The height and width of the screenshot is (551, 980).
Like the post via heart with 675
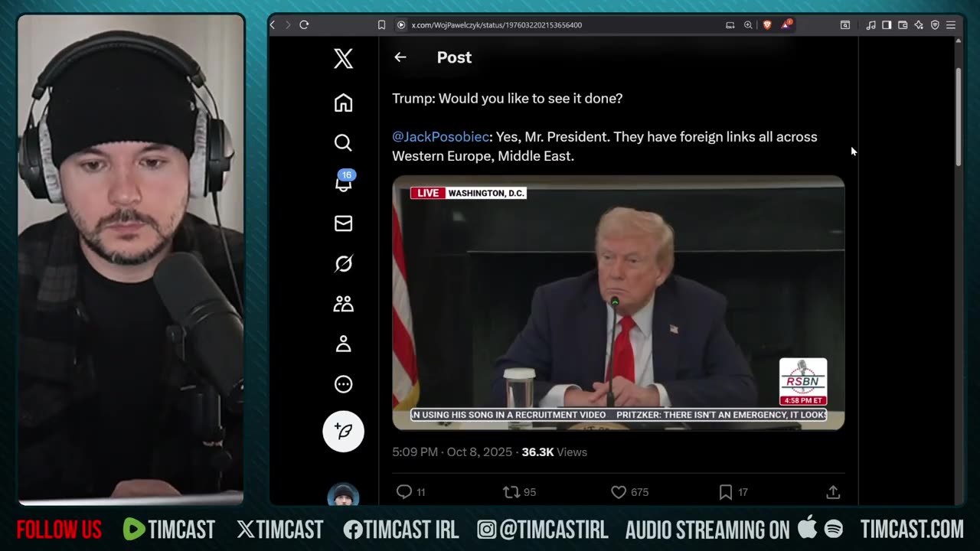click(619, 492)
